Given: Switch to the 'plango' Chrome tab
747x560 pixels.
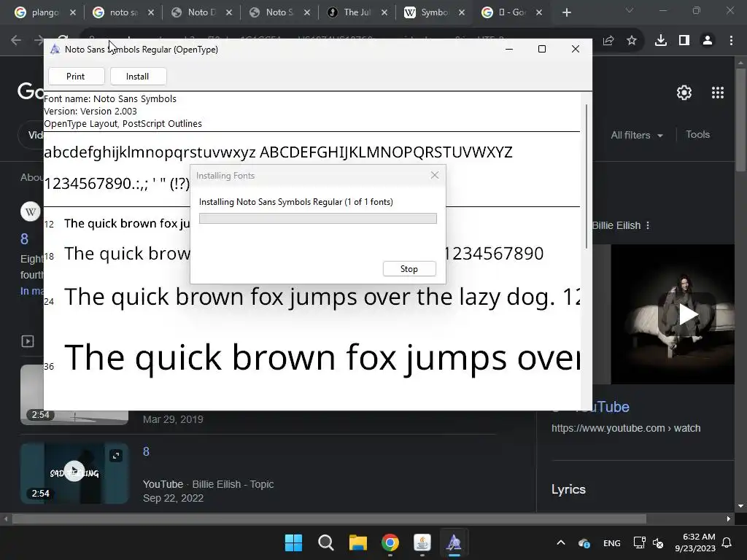Looking at the screenshot, I should [44, 13].
